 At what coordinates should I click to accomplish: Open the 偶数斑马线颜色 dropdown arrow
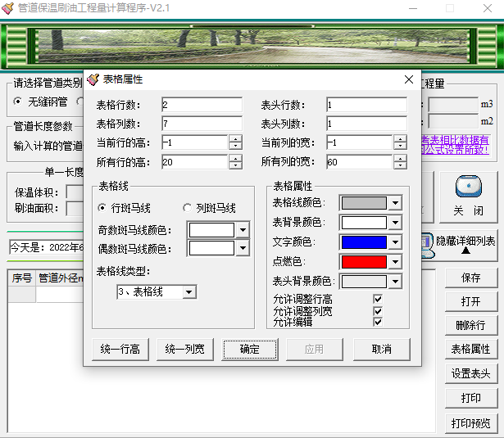(243, 248)
